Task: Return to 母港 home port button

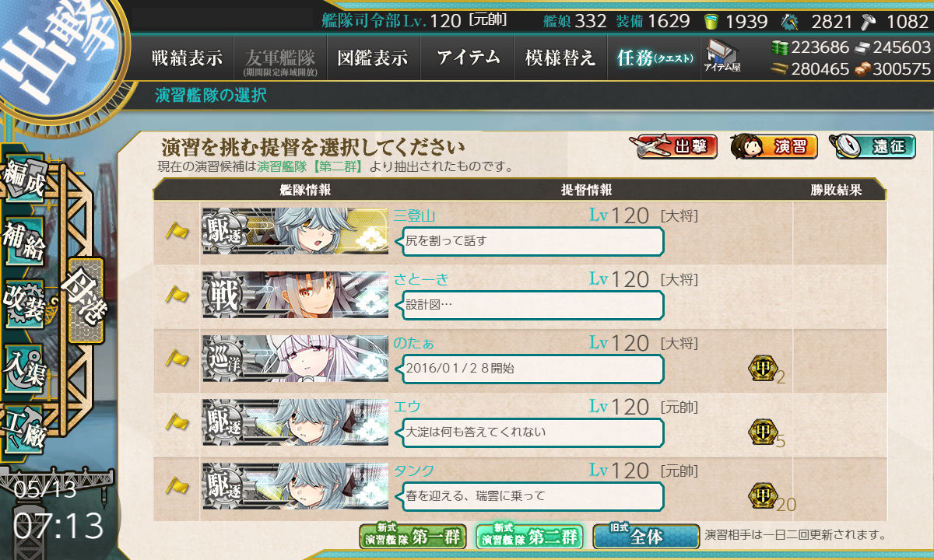Action: (x=86, y=300)
